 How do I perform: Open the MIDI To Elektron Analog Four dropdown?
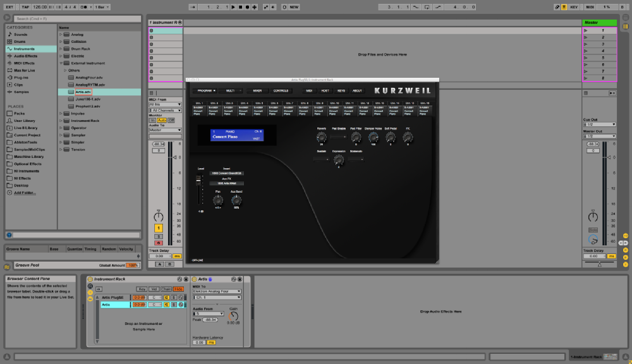tap(217, 291)
